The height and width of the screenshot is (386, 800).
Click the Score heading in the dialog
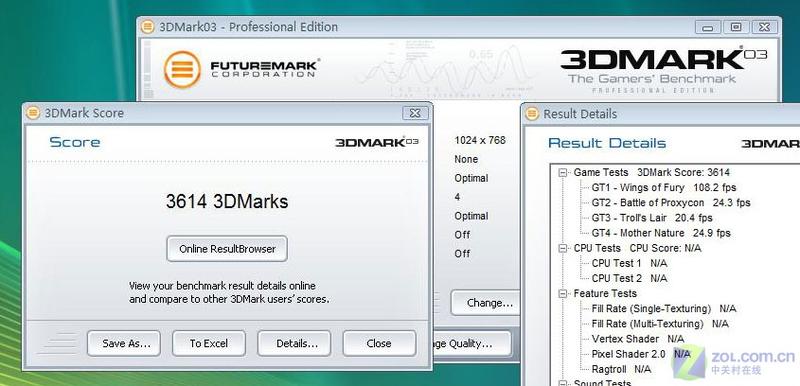pyautogui.click(x=74, y=142)
